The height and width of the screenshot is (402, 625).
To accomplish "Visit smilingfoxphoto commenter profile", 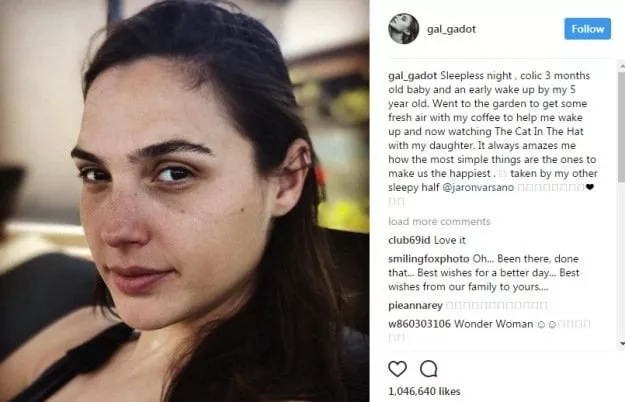I will pyautogui.click(x=428, y=259).
